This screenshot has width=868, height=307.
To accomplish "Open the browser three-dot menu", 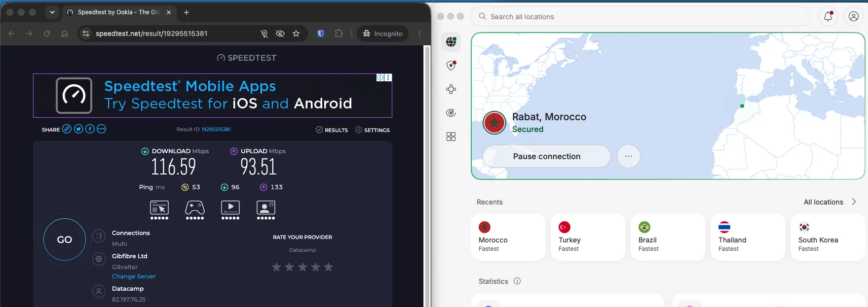I will (x=419, y=34).
